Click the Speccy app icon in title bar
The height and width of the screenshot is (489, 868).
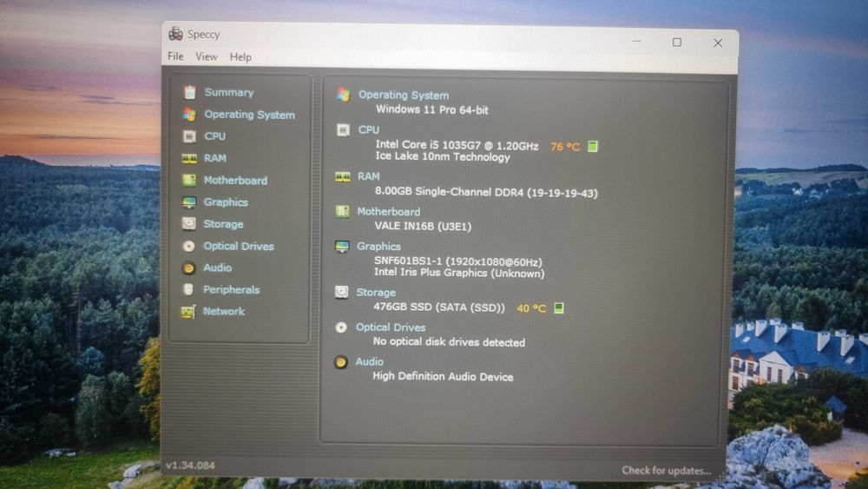[175, 34]
